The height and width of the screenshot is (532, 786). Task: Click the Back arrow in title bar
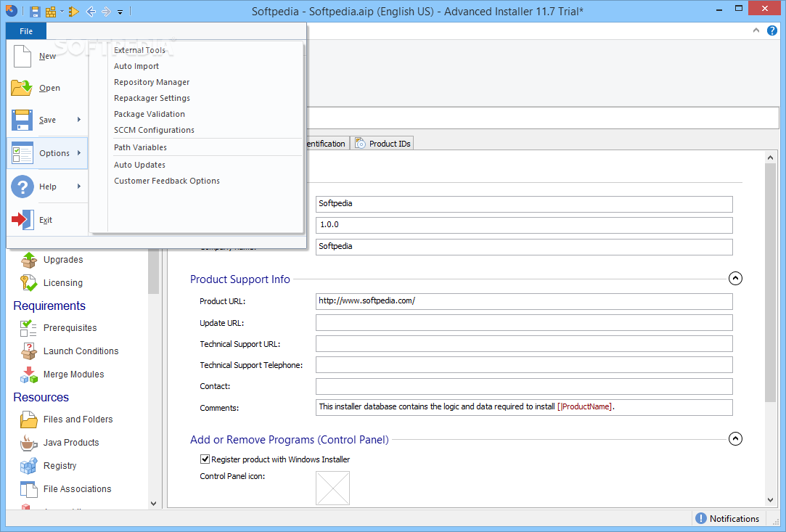[x=91, y=11]
